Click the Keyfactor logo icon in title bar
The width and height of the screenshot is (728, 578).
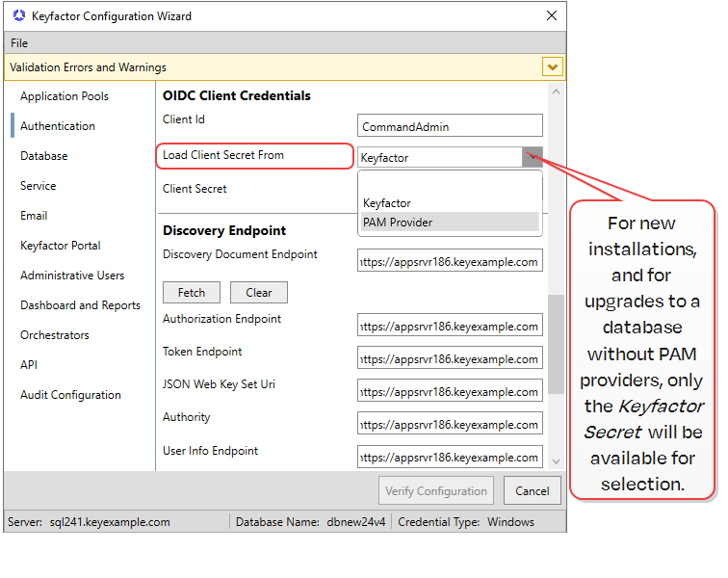pos(19,16)
